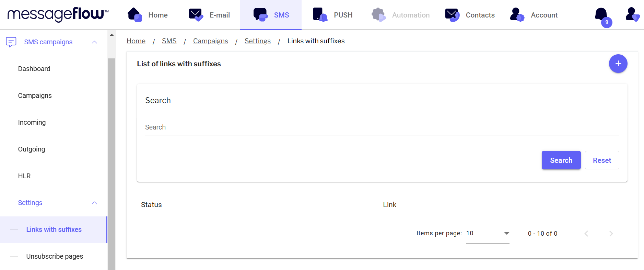Open Incoming in the sidebar
Screen dimensions: 644x270
32,122
